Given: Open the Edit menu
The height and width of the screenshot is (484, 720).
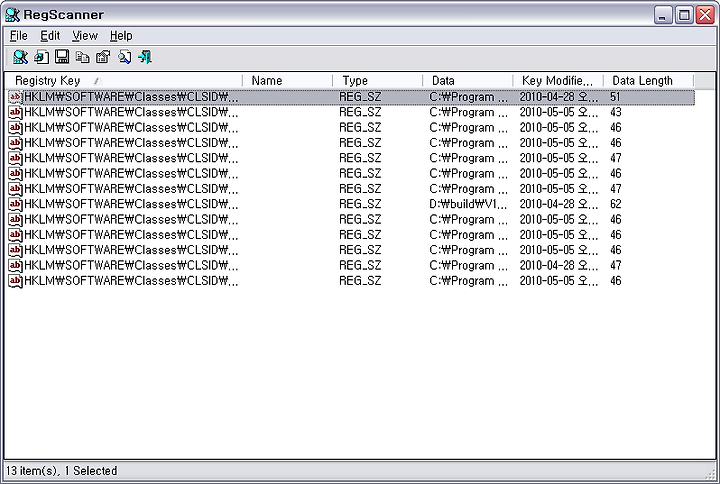Looking at the screenshot, I should click(x=50, y=36).
